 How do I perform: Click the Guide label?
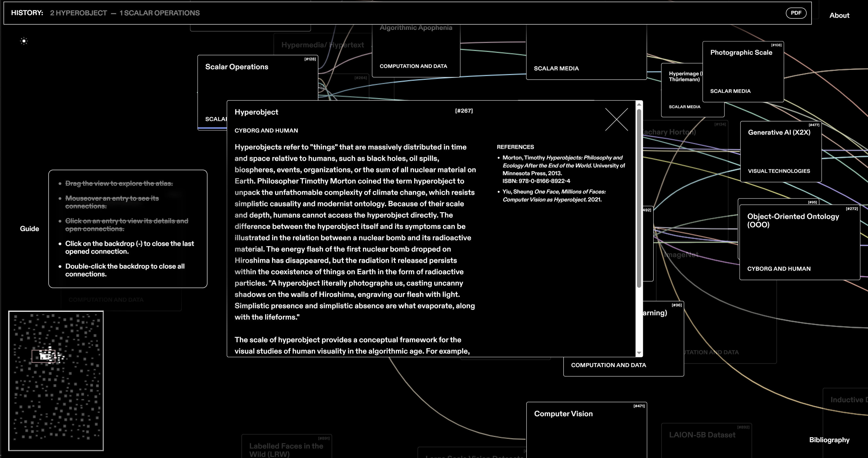point(29,229)
